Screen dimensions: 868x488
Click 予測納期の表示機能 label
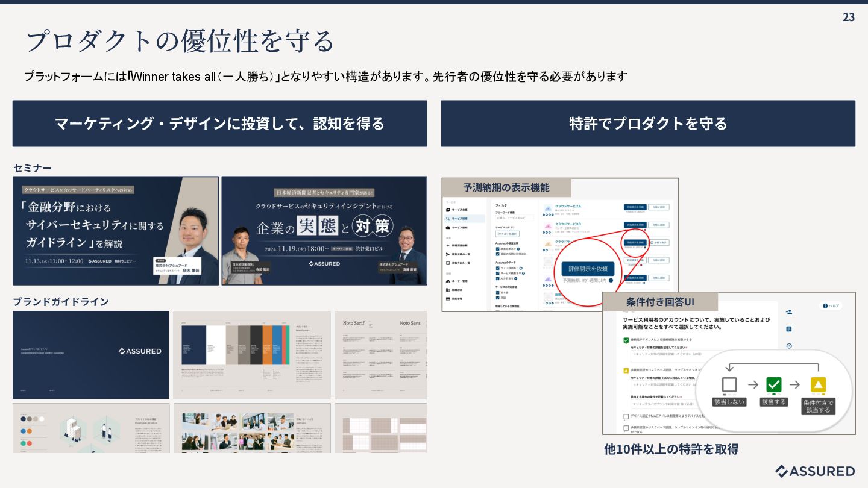click(506, 187)
